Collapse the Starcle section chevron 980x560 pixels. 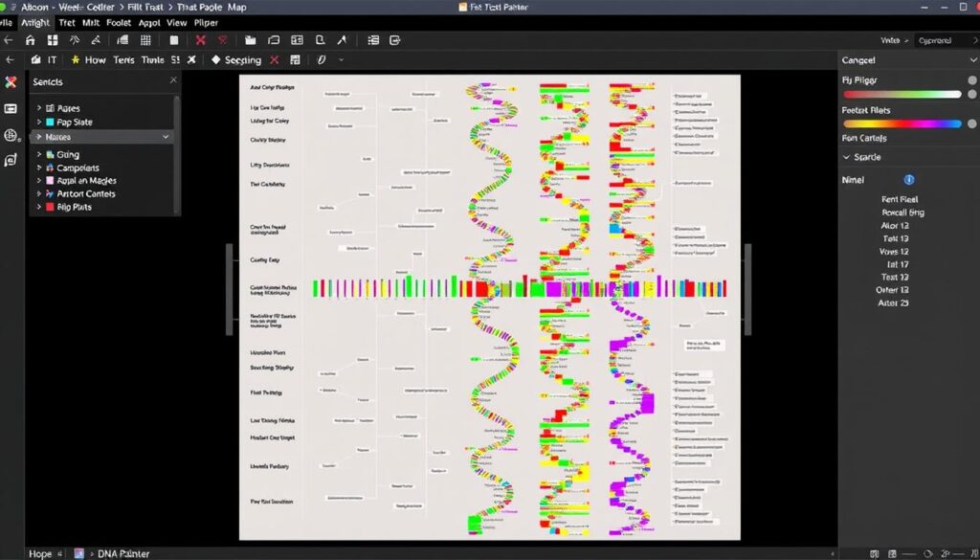click(846, 157)
